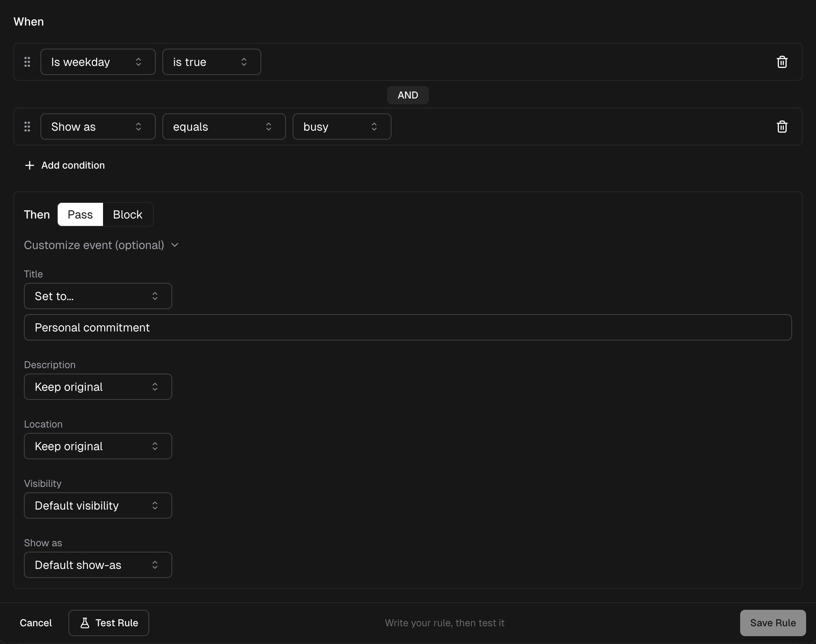Open the Location Keep original dropdown
This screenshot has width=816, height=644.
click(98, 446)
